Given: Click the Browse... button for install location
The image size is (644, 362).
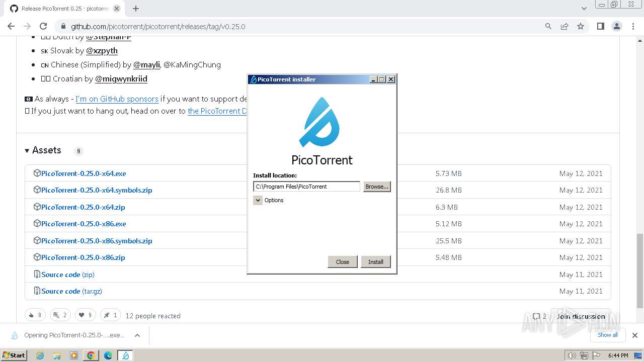Looking at the screenshot, I should tap(377, 187).
